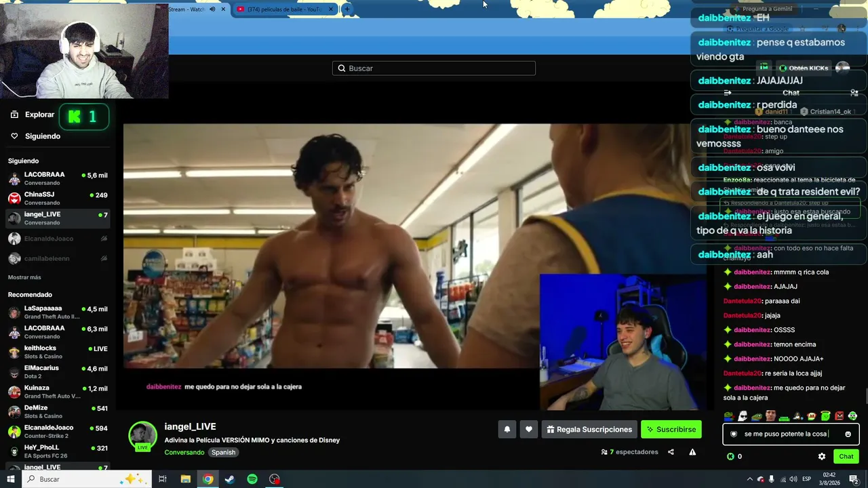
Task: Open DeMize recommended channel
Action: click(58, 411)
